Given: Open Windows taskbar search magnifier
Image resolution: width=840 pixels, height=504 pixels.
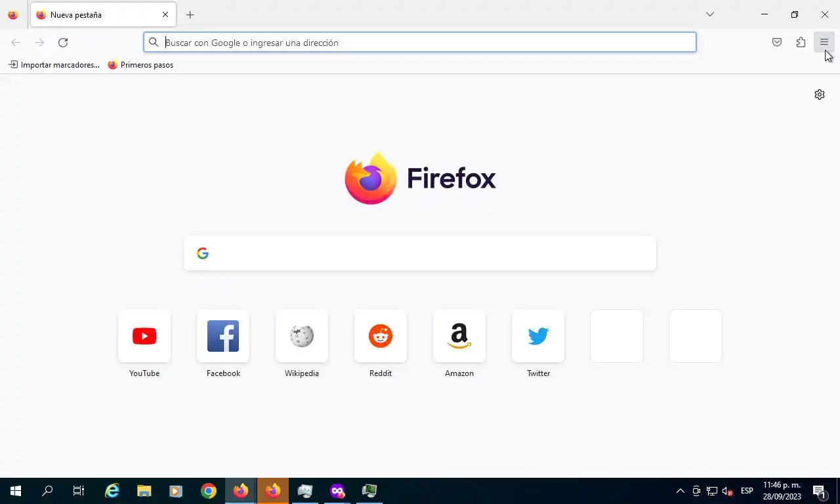Looking at the screenshot, I should 47,491.
